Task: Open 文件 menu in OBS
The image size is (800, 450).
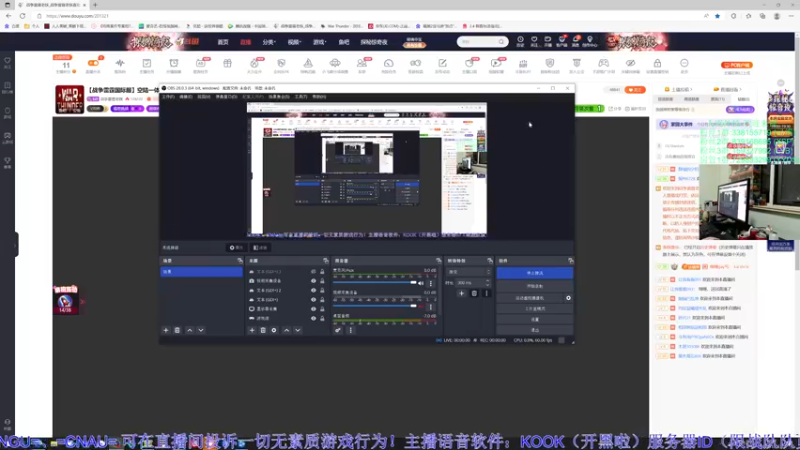Action: click(x=168, y=96)
